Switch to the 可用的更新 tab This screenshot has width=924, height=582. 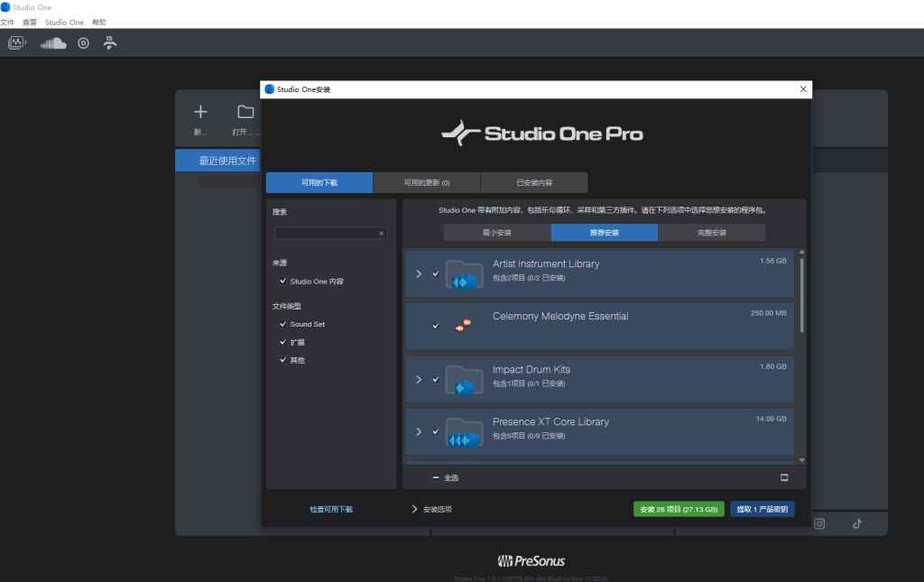coord(425,181)
